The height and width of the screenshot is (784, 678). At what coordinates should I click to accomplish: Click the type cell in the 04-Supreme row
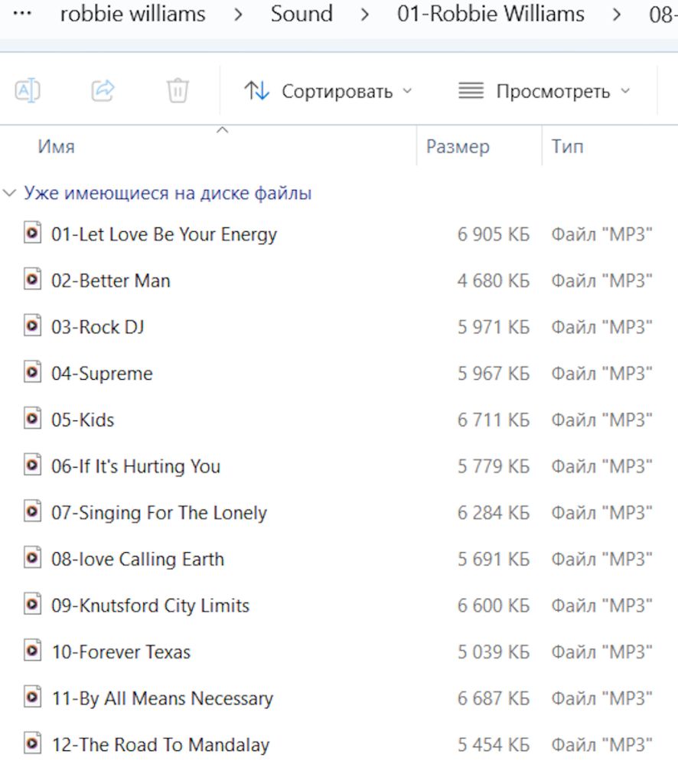601,374
